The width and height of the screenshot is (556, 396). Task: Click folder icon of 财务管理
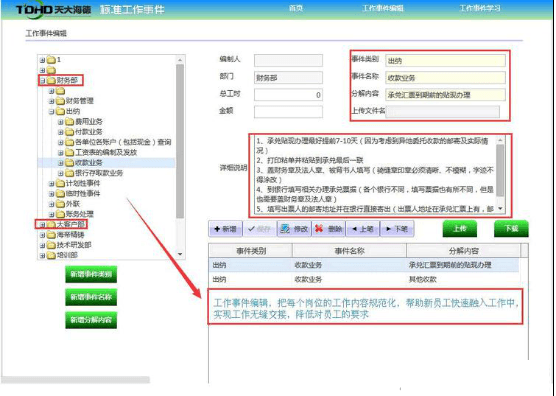point(61,101)
